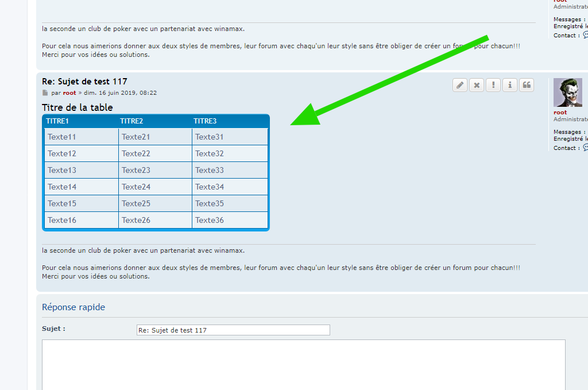Click the TITRE1 table header cell
Viewport: 588px width, 390px height.
(57, 121)
